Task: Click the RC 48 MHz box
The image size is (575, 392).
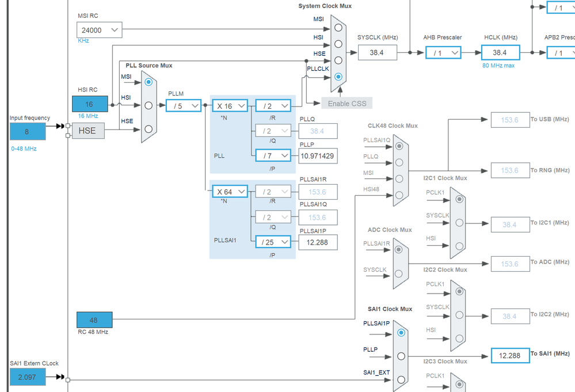Action: coord(94,320)
